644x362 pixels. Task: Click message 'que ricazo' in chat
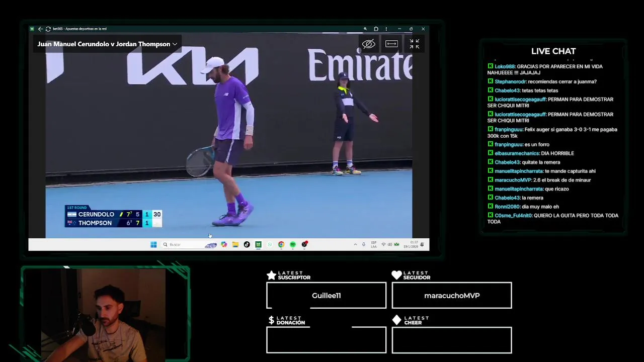557,189
